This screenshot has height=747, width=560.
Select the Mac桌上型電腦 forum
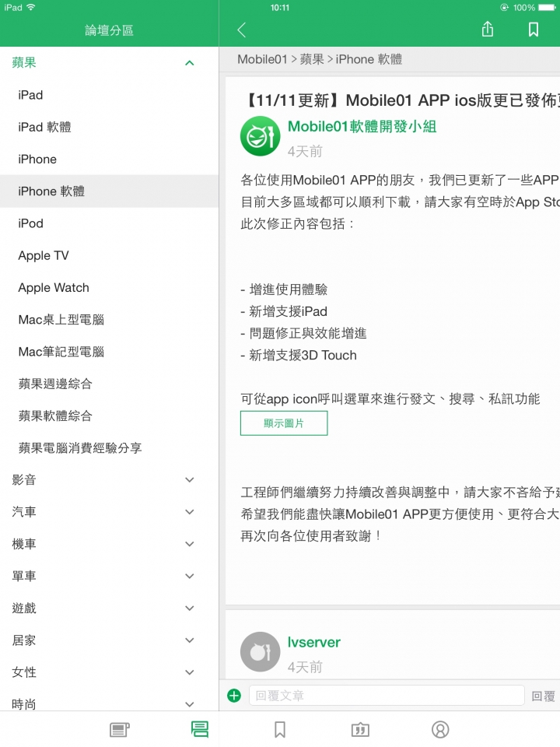point(109,319)
